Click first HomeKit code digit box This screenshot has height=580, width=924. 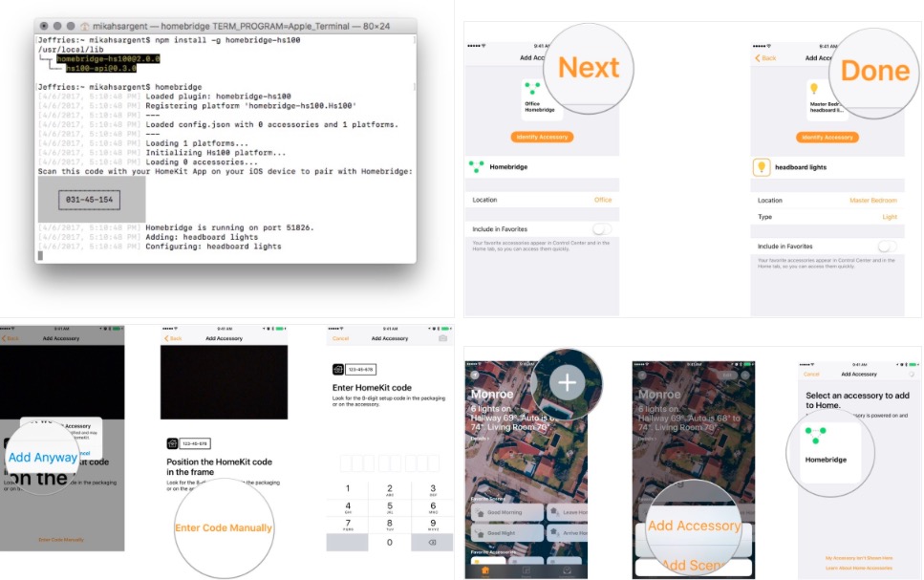click(346, 463)
